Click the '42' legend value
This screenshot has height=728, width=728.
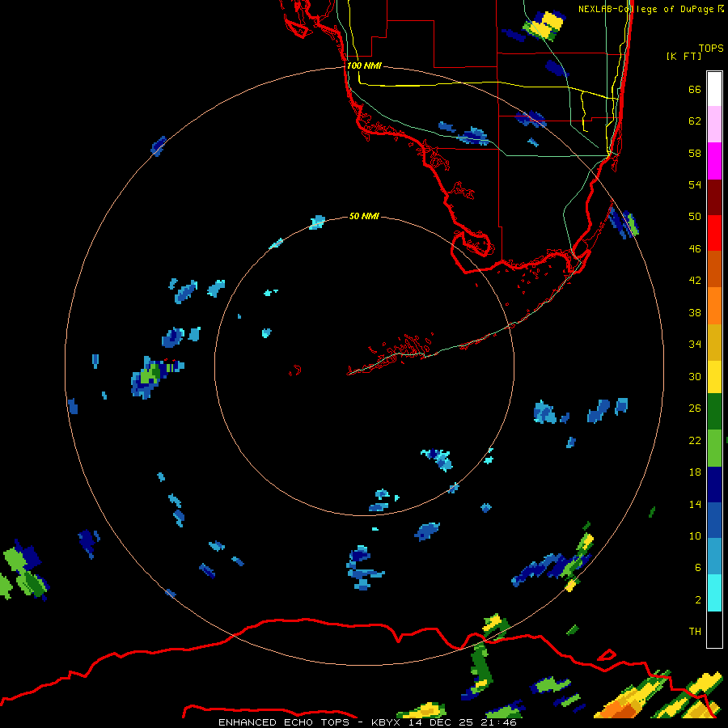coord(695,281)
